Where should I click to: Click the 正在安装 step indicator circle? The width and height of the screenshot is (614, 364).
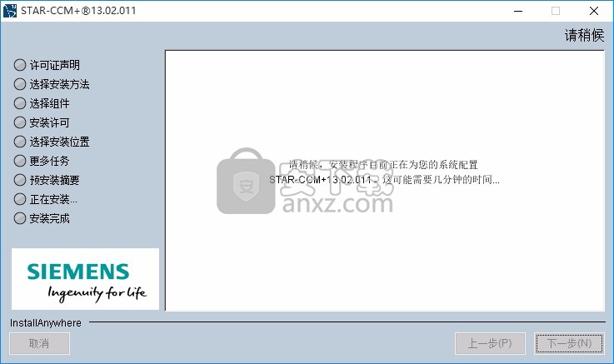(x=20, y=199)
